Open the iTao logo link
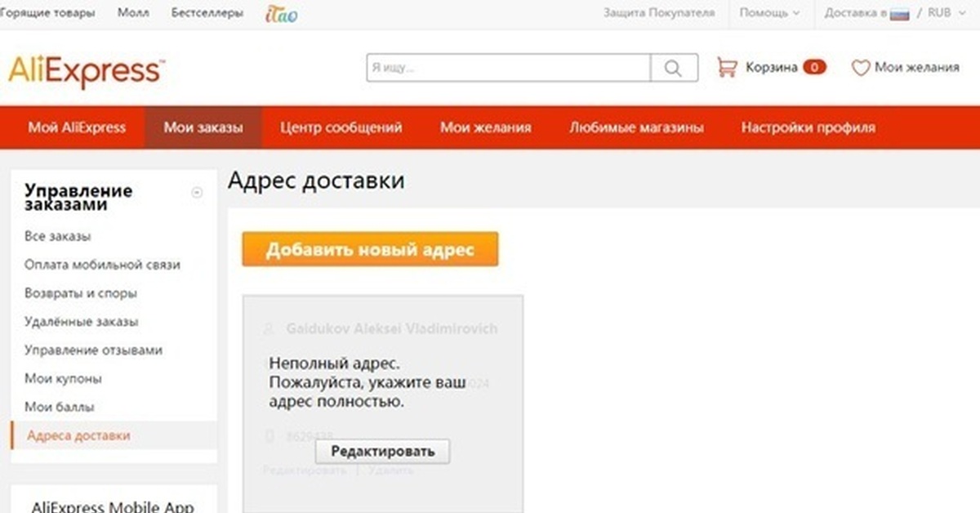 [x=281, y=14]
